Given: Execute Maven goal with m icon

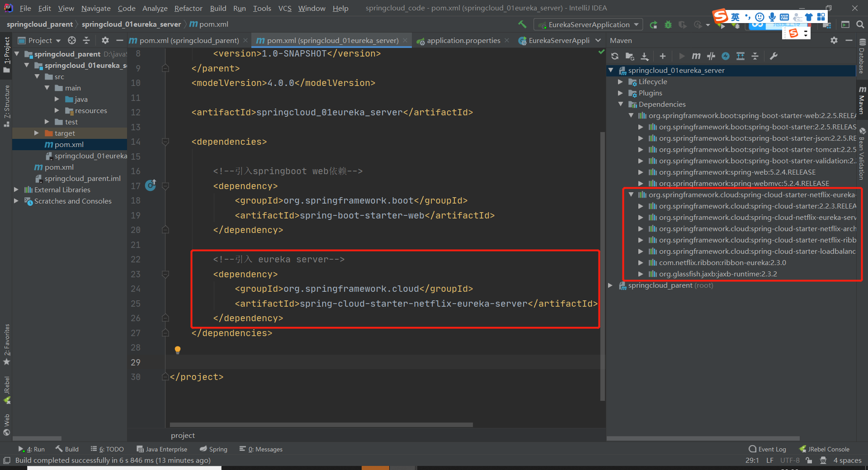Looking at the screenshot, I should 696,56.
